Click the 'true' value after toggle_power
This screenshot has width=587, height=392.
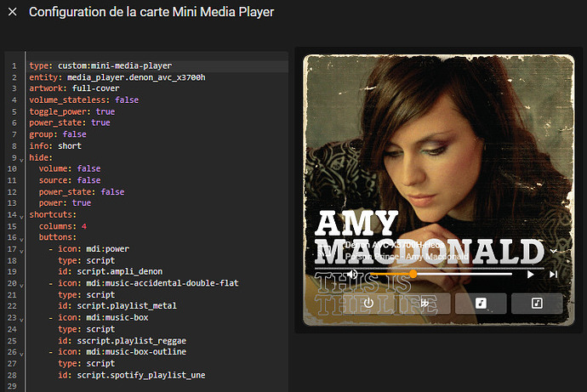105,111
